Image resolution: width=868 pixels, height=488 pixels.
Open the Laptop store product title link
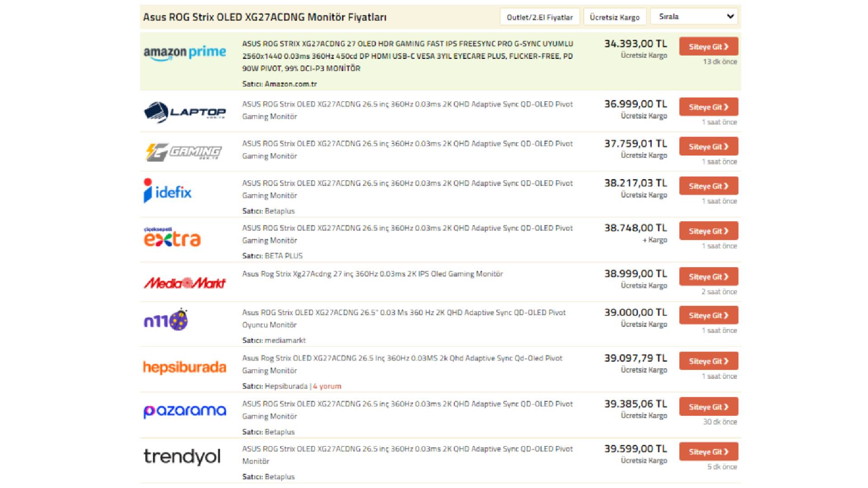(407, 110)
